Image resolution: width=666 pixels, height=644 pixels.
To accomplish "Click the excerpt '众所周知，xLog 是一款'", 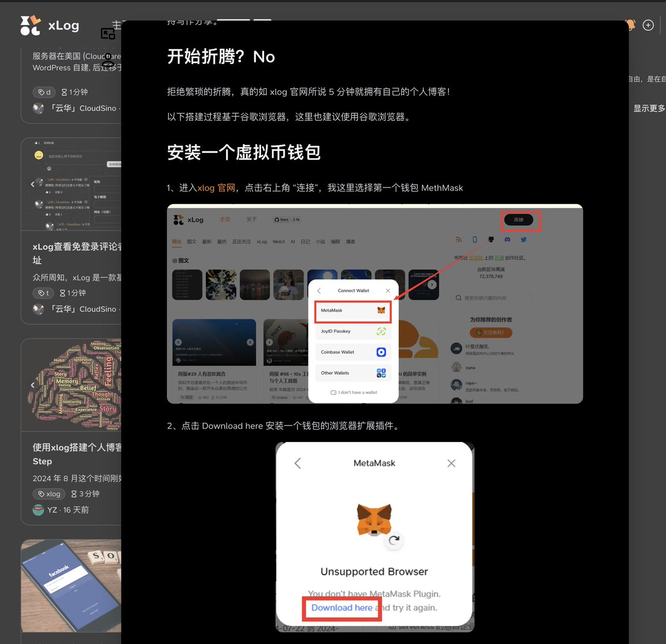I will [x=77, y=277].
